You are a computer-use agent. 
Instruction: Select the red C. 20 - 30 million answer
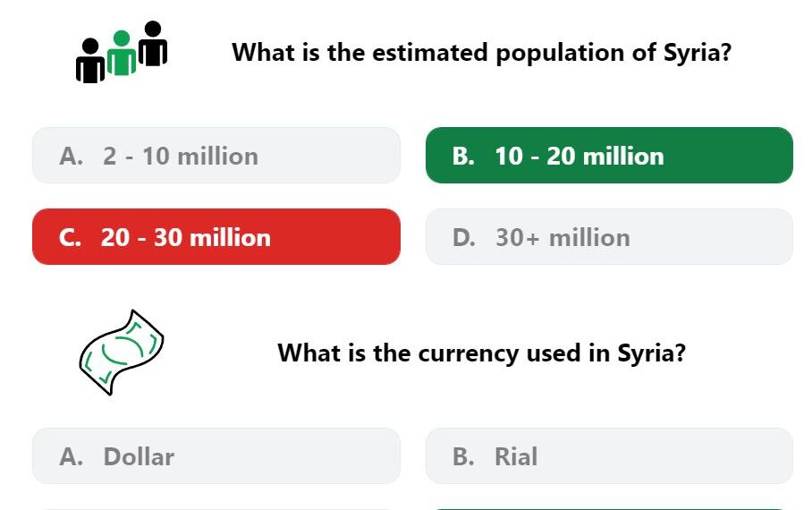[216, 237]
